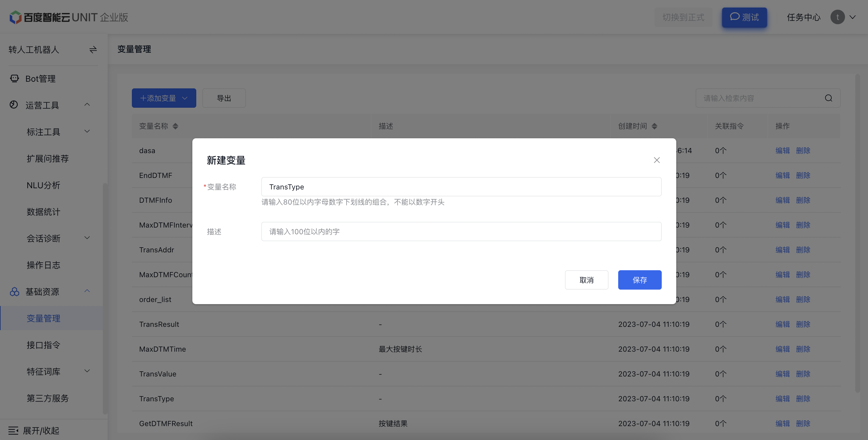Click into the 变量名称 input field

click(x=461, y=187)
